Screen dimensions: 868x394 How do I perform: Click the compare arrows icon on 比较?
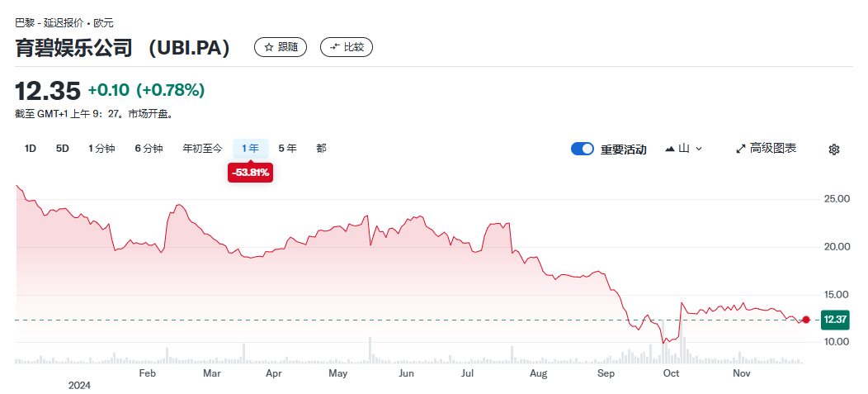tap(334, 48)
